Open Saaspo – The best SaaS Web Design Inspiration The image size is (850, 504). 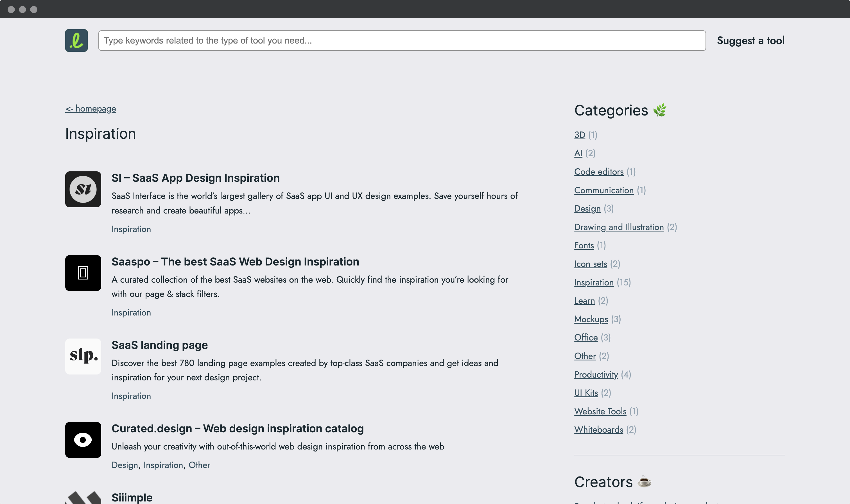tap(235, 262)
